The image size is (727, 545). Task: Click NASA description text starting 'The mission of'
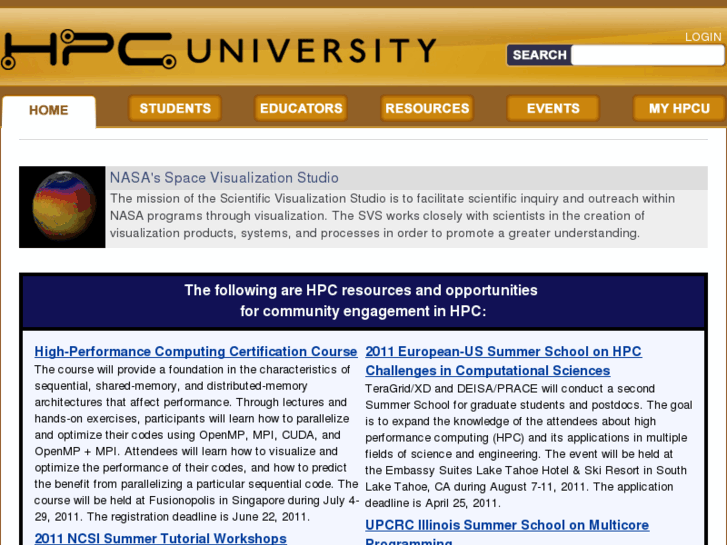point(392,216)
